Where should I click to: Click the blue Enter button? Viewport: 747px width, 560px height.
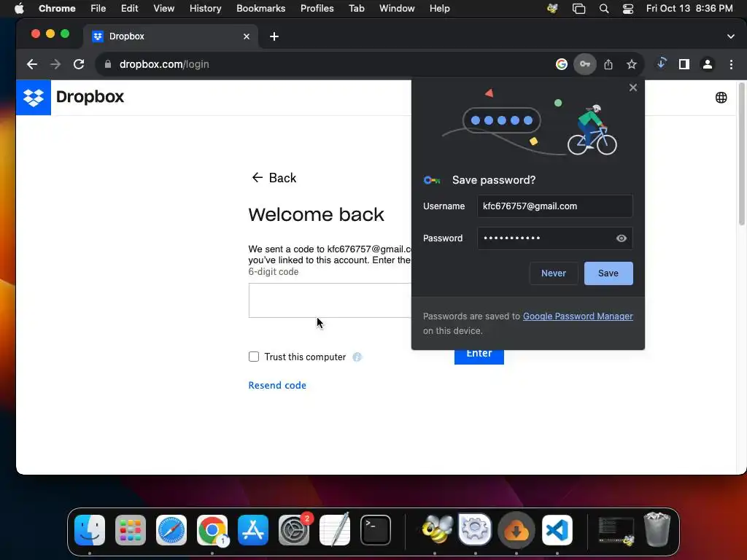tap(479, 357)
